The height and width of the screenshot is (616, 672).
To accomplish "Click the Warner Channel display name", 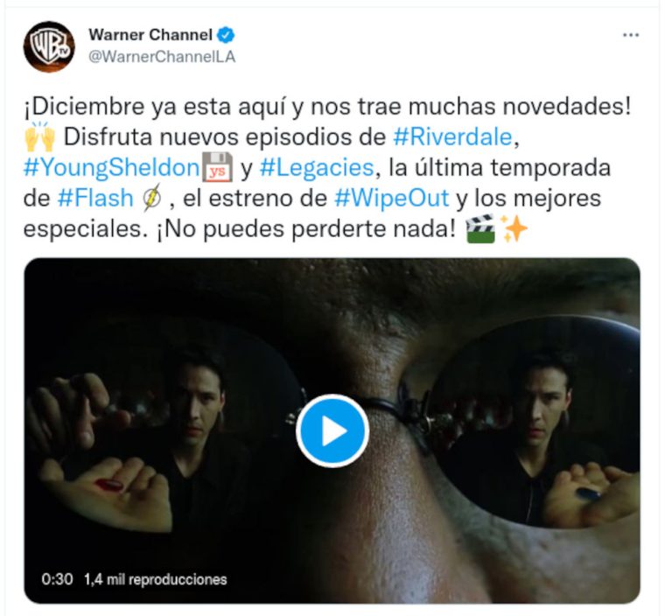I will coord(150,35).
